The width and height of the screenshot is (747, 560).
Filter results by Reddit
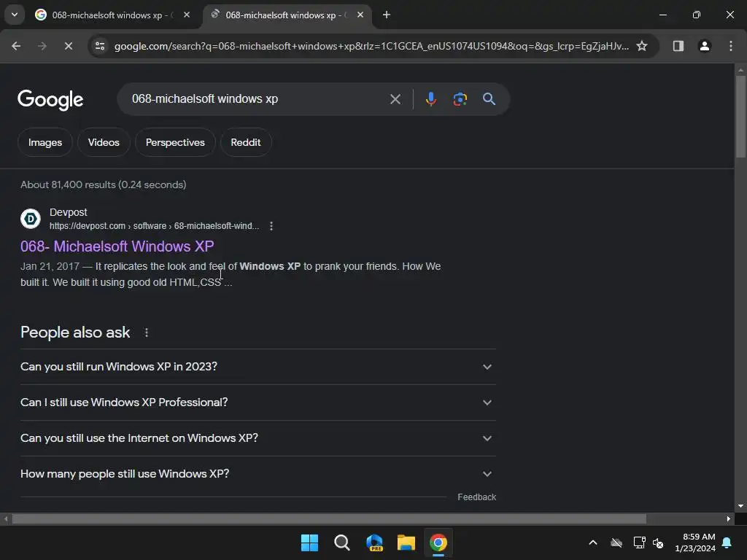246,142
